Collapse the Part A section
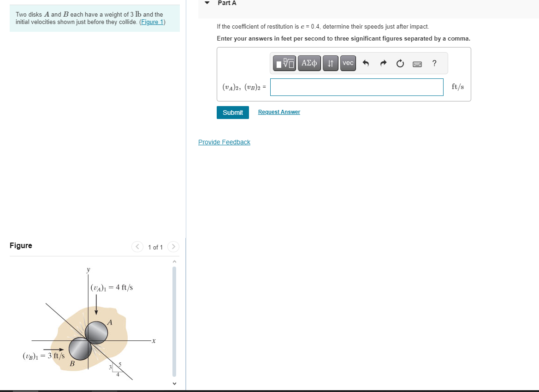This screenshot has width=539, height=392. point(207,3)
